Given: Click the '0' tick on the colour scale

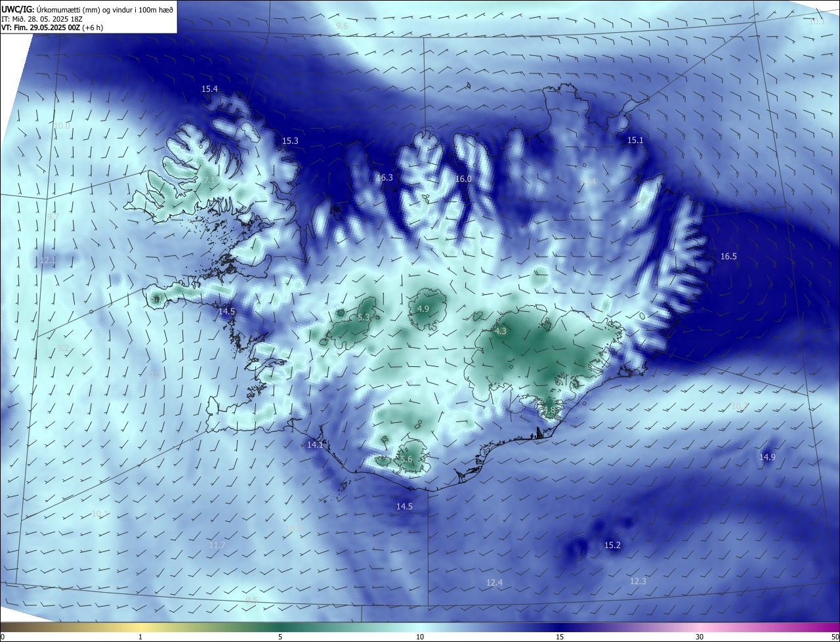Looking at the screenshot, I should click(x=3, y=637).
